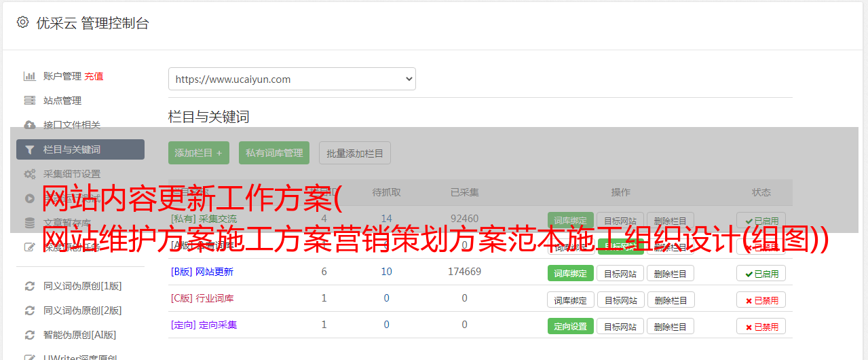The height and width of the screenshot is (360, 868).
Task: Click the 已采集 column header
Action: click(464, 192)
